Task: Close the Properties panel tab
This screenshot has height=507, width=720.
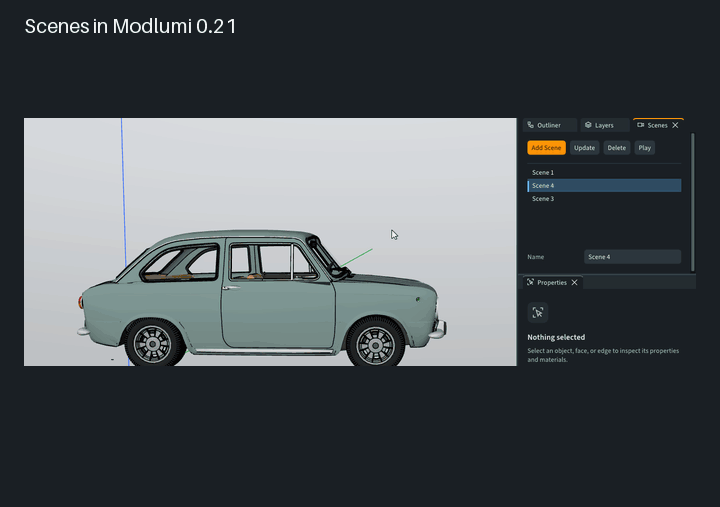Action: tap(574, 282)
